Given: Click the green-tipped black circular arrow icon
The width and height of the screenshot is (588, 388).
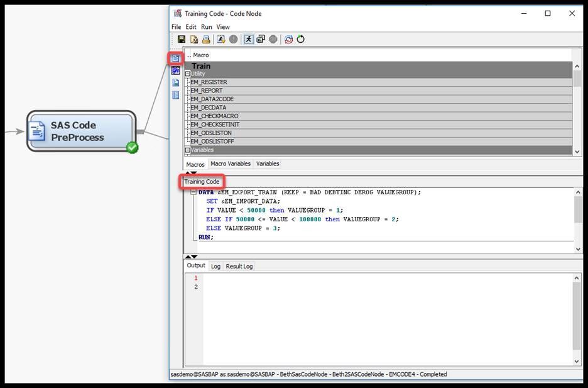Looking at the screenshot, I should [x=301, y=39].
